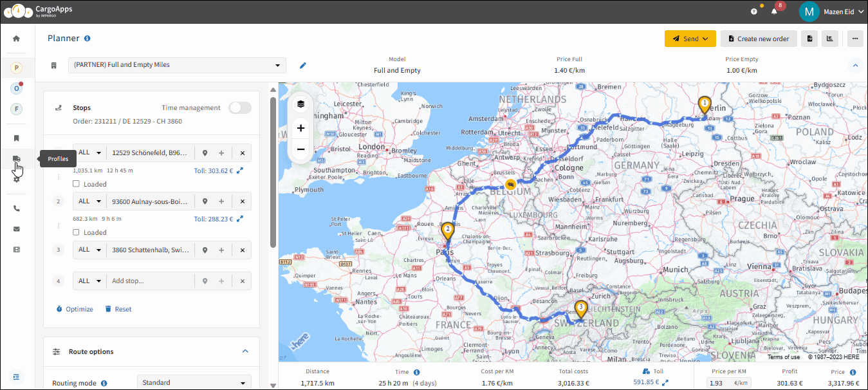Open the chart statistics icon in the toolbar

[830, 39]
